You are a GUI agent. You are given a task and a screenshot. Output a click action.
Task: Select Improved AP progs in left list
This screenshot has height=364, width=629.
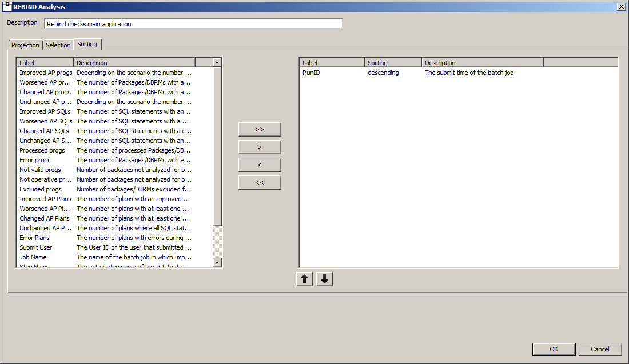point(45,73)
